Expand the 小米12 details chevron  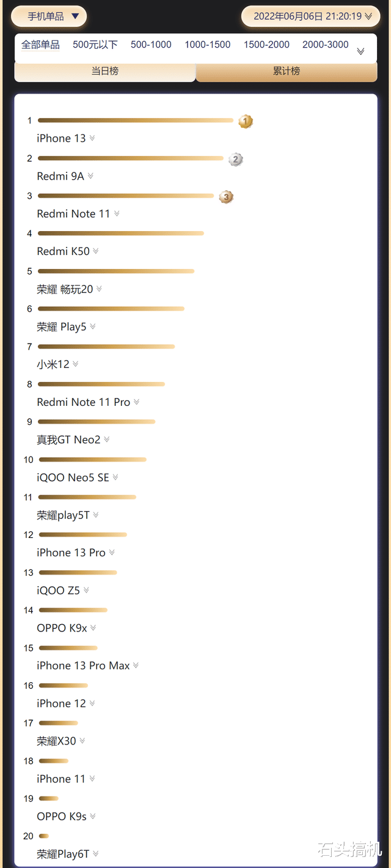pyautogui.click(x=76, y=364)
